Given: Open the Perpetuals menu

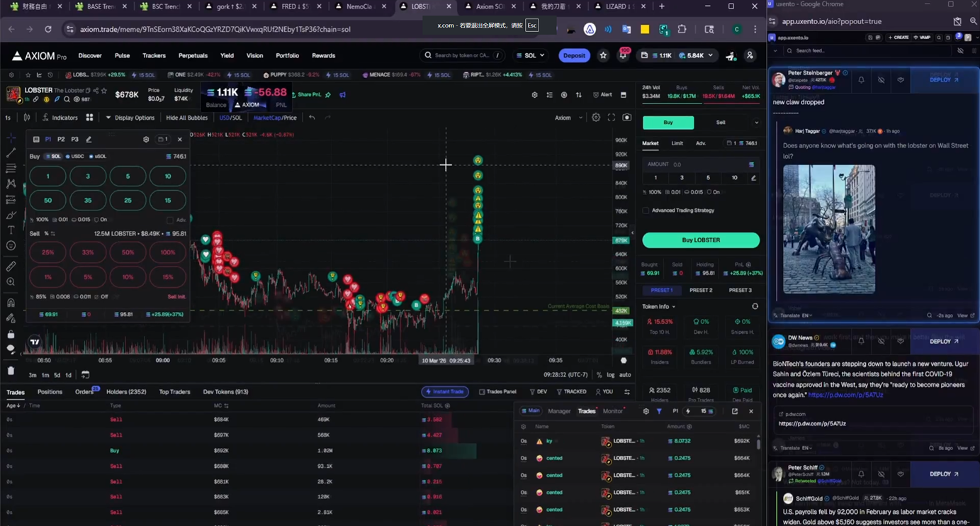Looking at the screenshot, I should pos(193,55).
